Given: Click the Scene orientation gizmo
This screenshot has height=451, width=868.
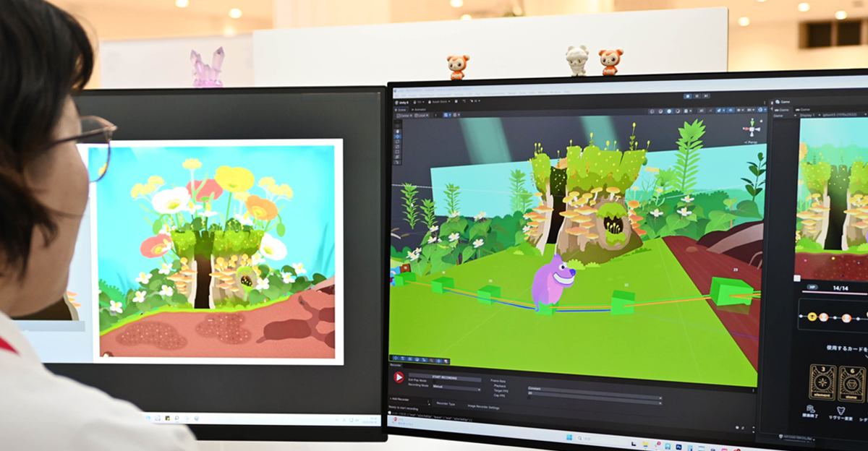Looking at the screenshot, I should pos(752,129).
